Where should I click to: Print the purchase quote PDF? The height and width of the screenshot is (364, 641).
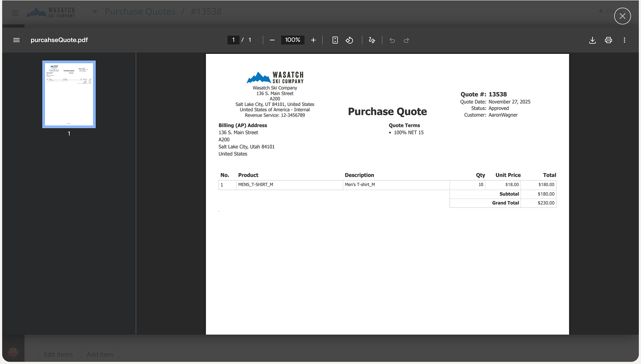click(x=609, y=40)
